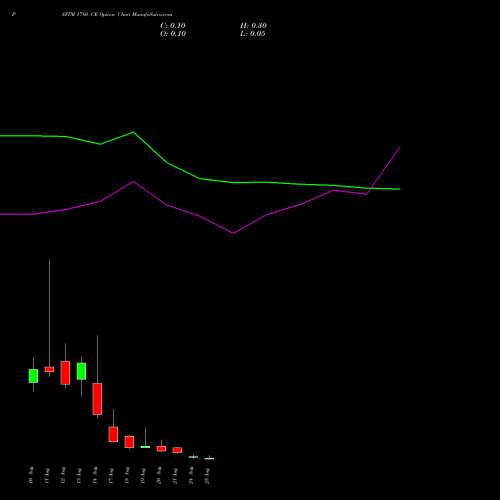Select the red candlestick for 12 Aug

65,373
